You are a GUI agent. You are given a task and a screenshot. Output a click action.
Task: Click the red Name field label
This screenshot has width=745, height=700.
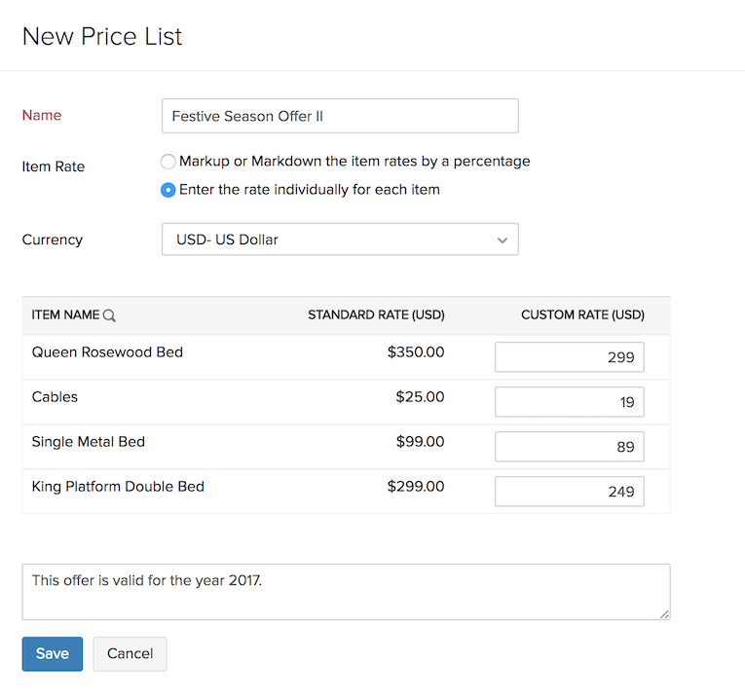click(x=42, y=116)
